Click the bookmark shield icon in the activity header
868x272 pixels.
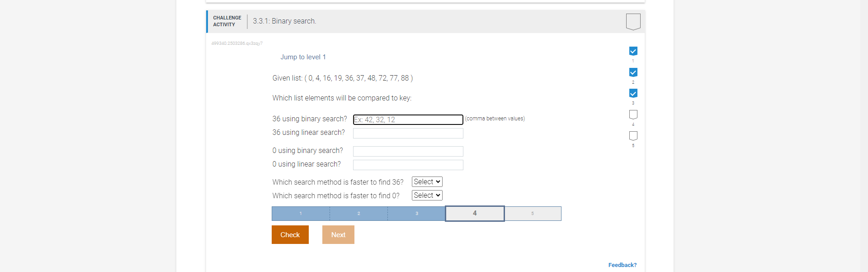tap(633, 21)
